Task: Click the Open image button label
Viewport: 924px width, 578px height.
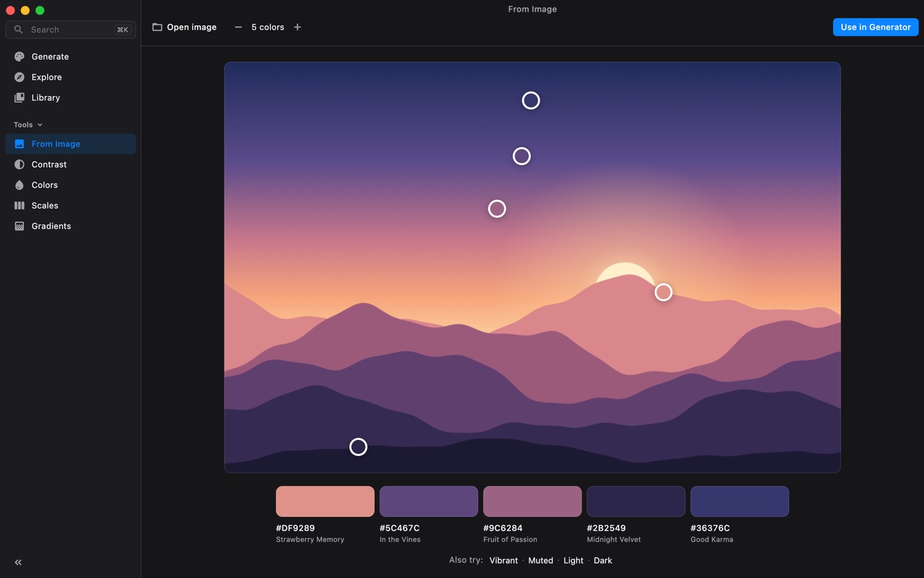Action: [x=192, y=27]
